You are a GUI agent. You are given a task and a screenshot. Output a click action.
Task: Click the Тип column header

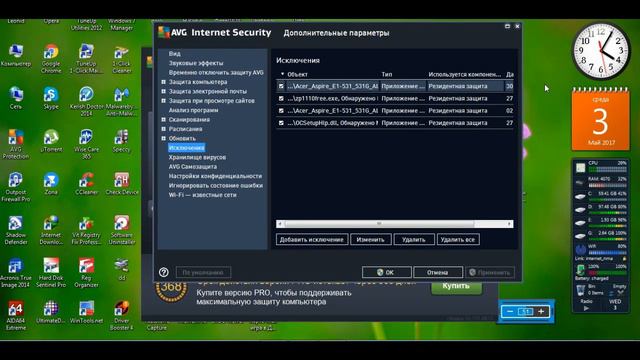(x=387, y=74)
